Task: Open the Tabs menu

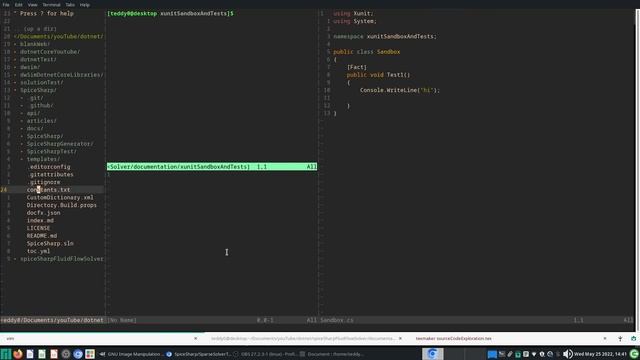Action: (x=70, y=4)
